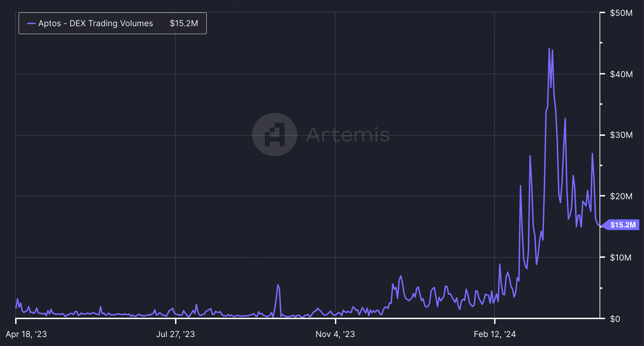Click the $30M y-axis label

click(x=621, y=135)
